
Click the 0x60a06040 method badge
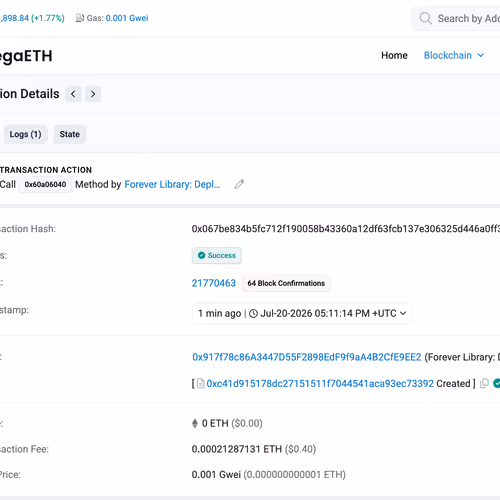coord(45,184)
